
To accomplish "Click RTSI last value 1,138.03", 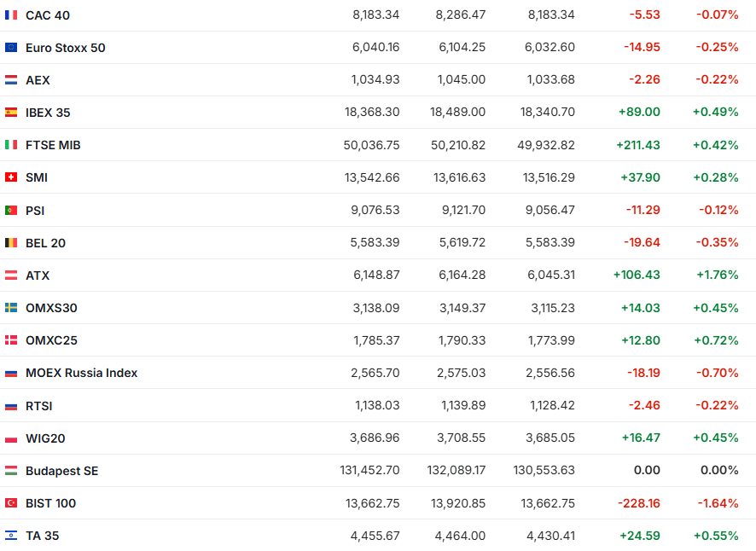I will click(377, 405).
